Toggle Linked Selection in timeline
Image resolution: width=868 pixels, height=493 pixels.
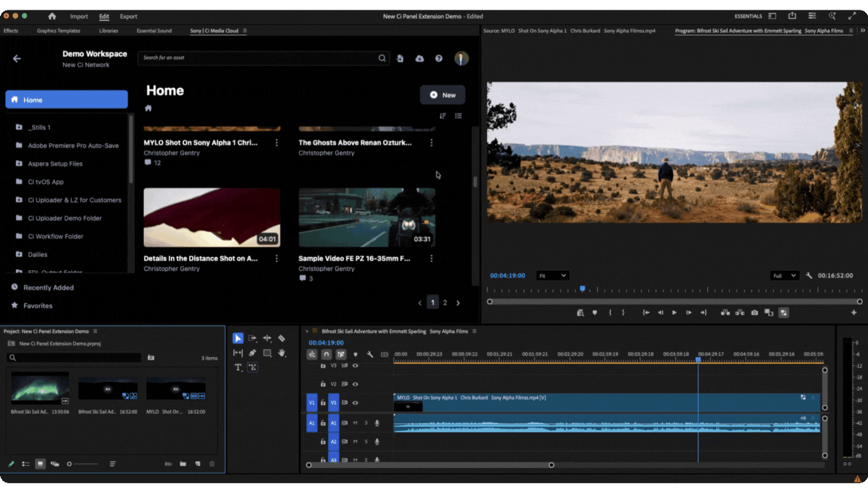341,355
